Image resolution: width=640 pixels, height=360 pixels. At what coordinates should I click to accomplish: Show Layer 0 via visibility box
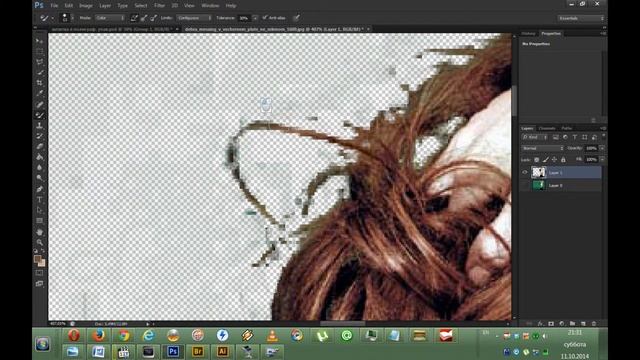pos(525,185)
